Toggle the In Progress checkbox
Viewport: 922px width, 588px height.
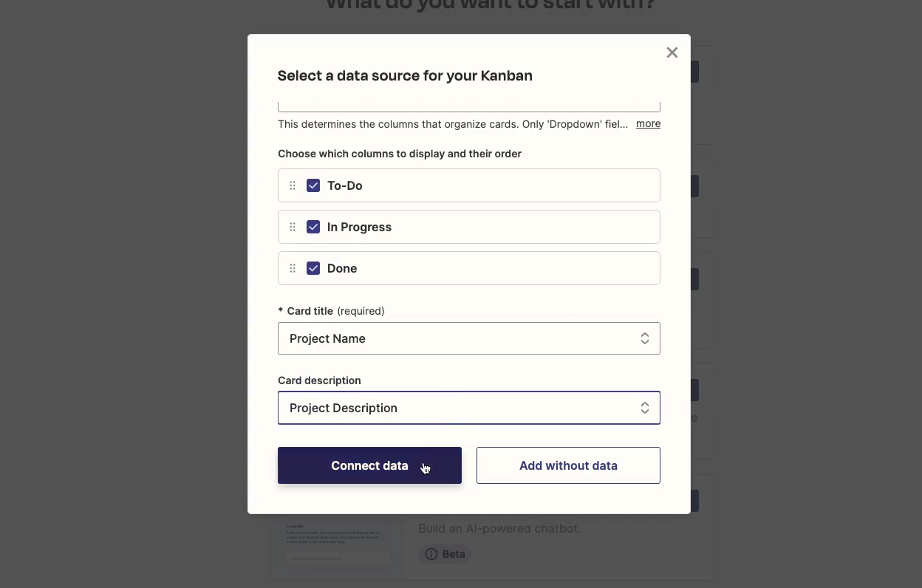(x=313, y=227)
